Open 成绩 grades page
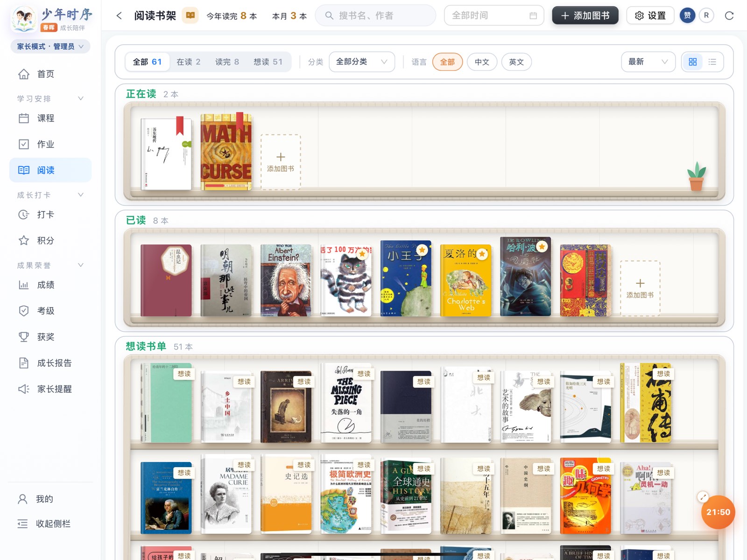This screenshot has width=747, height=560. 50,285
